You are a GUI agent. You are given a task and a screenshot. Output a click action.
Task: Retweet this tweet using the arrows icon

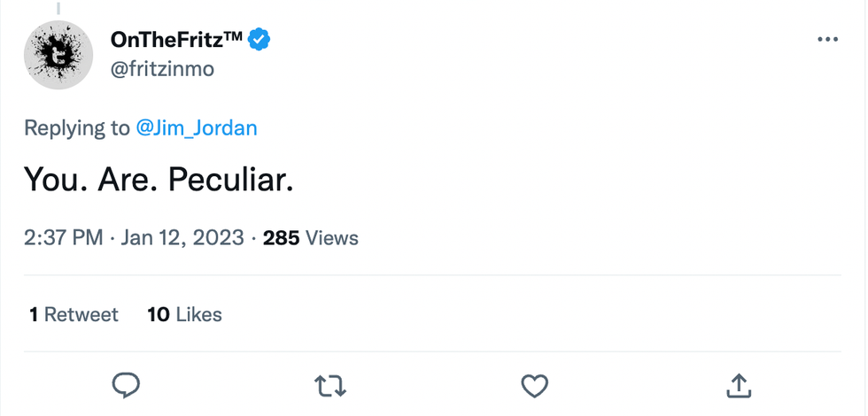click(330, 385)
